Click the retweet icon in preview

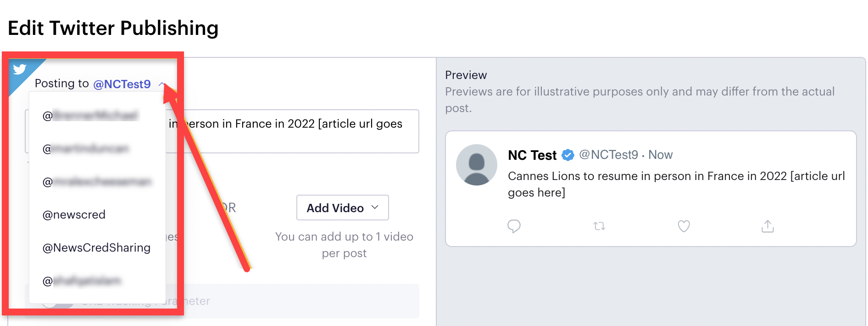tap(599, 226)
